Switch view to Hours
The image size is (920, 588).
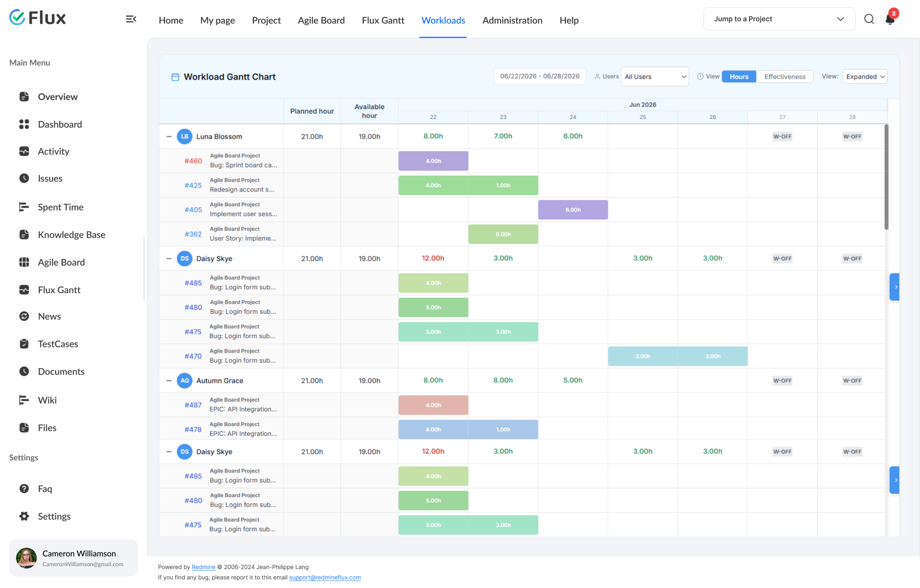click(x=739, y=77)
